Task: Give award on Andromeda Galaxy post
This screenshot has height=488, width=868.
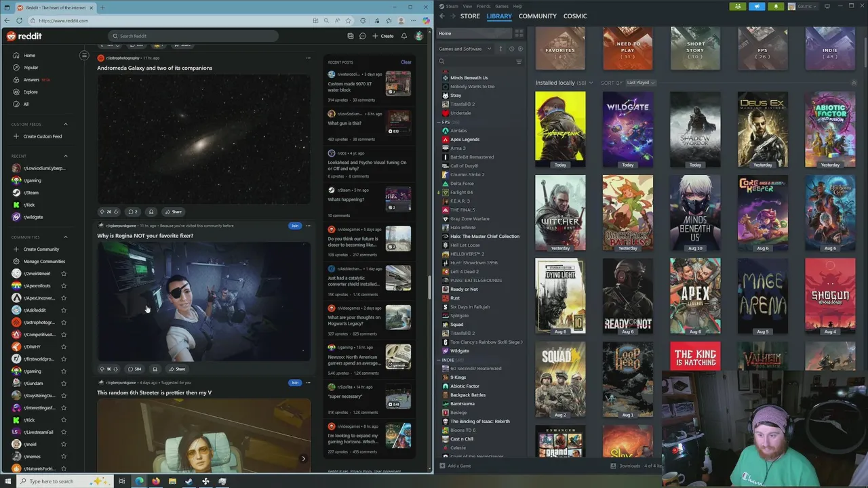Action: (x=151, y=212)
